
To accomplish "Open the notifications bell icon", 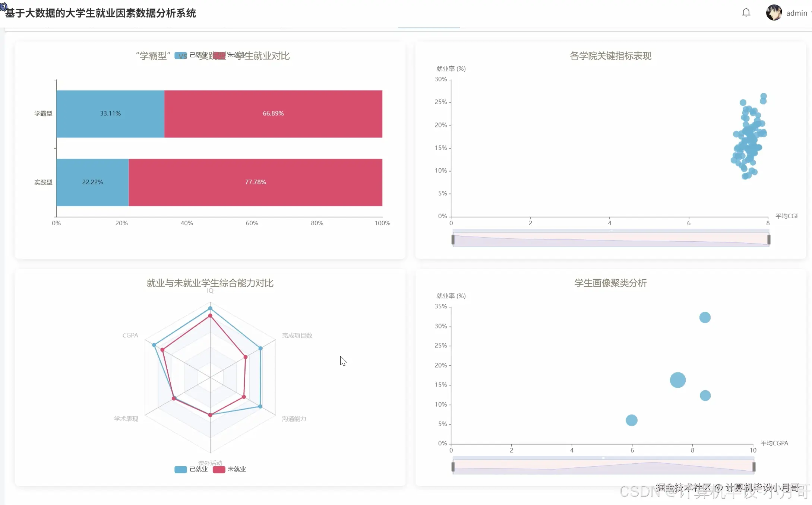I will click(x=746, y=12).
